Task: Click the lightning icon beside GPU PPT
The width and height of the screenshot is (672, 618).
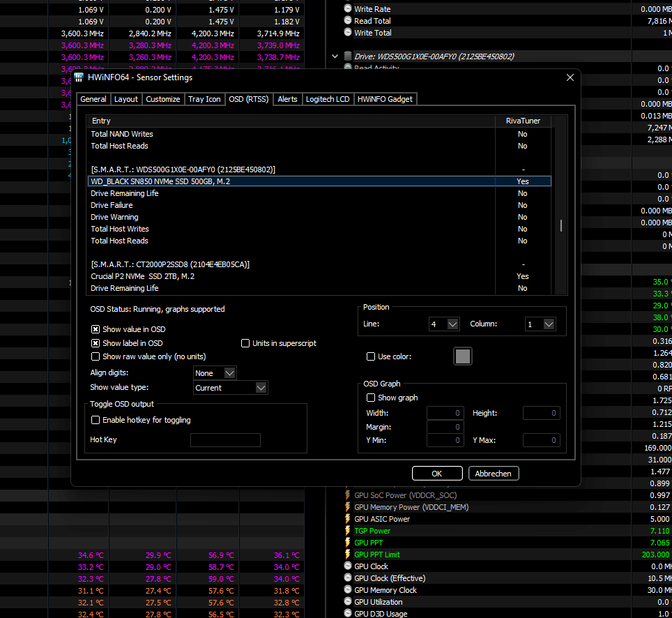Action: click(348, 543)
